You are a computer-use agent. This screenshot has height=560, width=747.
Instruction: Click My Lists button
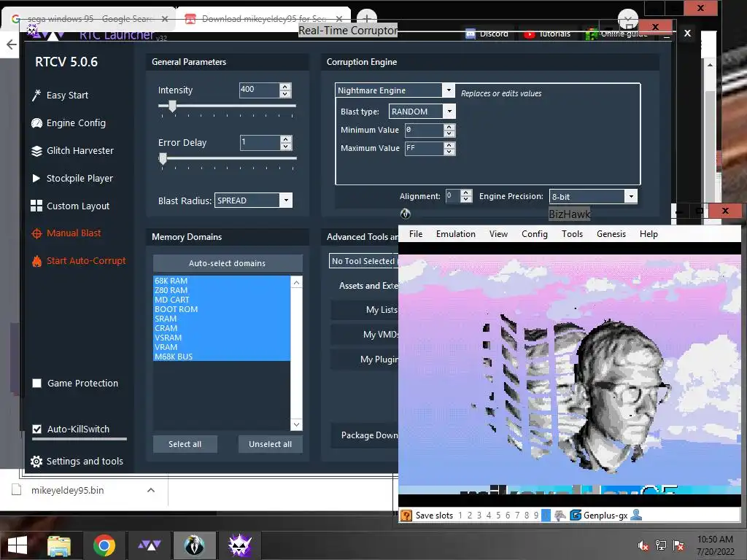click(365, 310)
